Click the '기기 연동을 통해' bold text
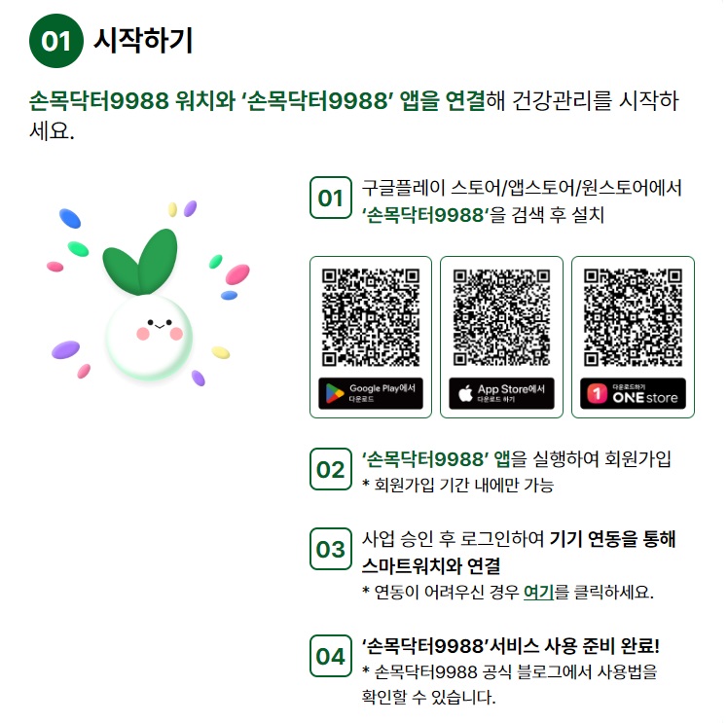This screenshot has width=728, height=723. point(612,539)
